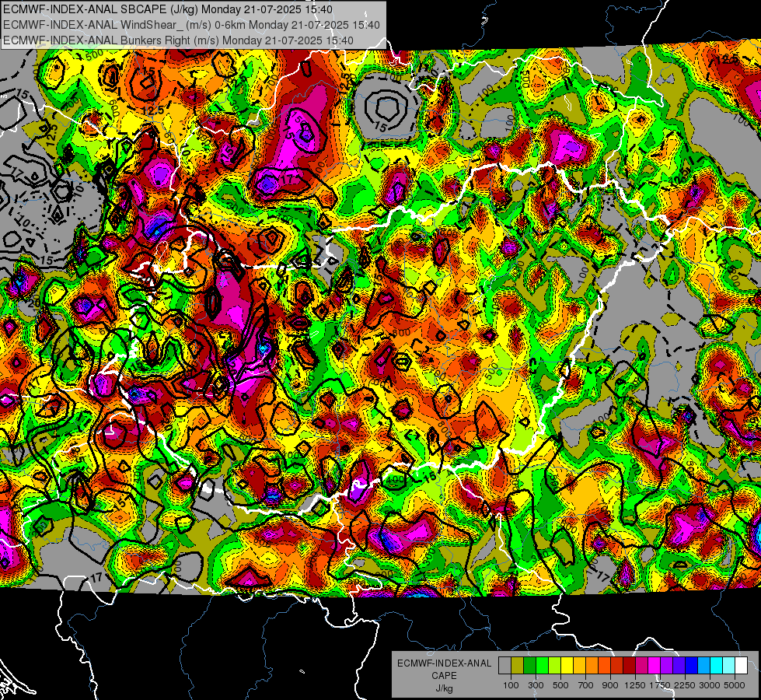The image size is (761, 700).
Task: Click the legend scale value 2250
Action: 685,685
